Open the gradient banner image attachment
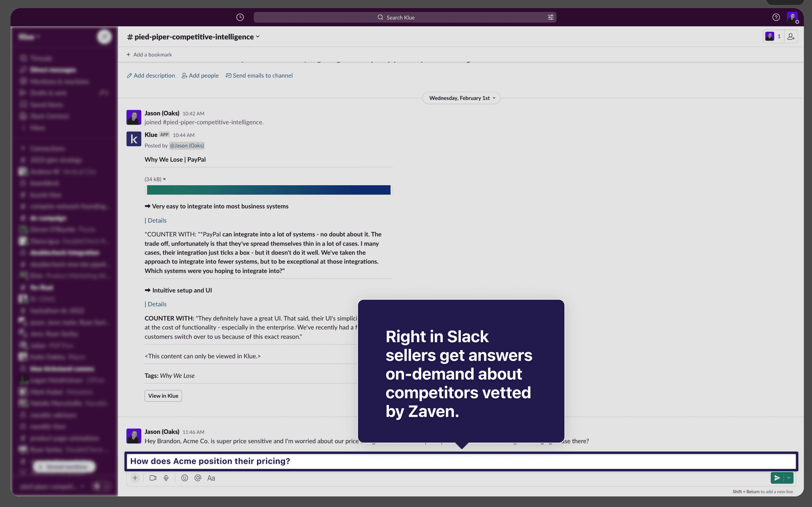The image size is (812, 507). 268,190
